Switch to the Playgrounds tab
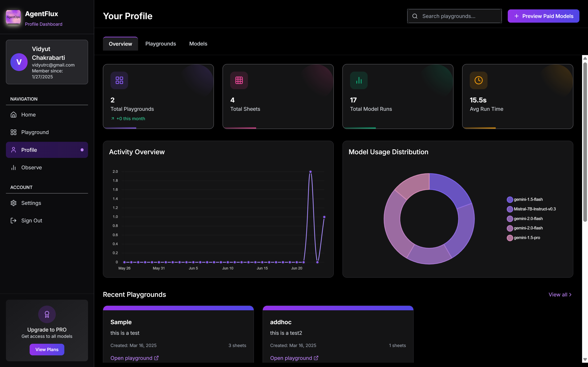588x367 pixels. tap(161, 44)
